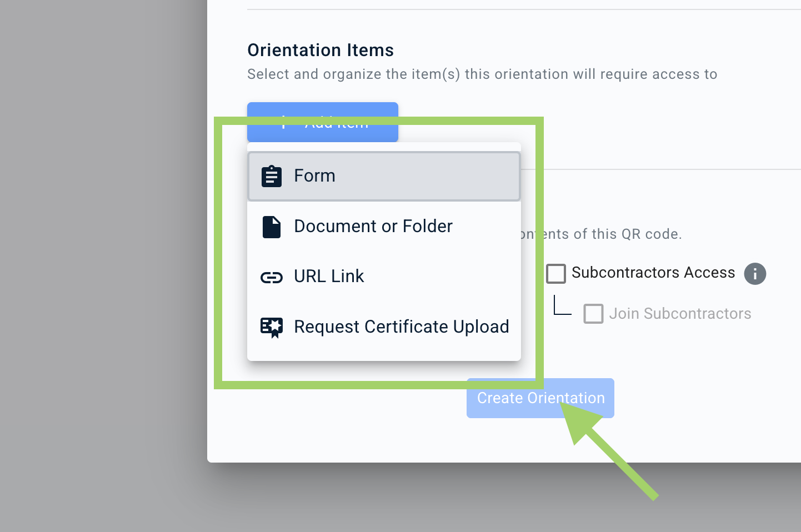Tick the Join Subcontractors checkbox
Screen dimensions: 801x532
click(593, 314)
